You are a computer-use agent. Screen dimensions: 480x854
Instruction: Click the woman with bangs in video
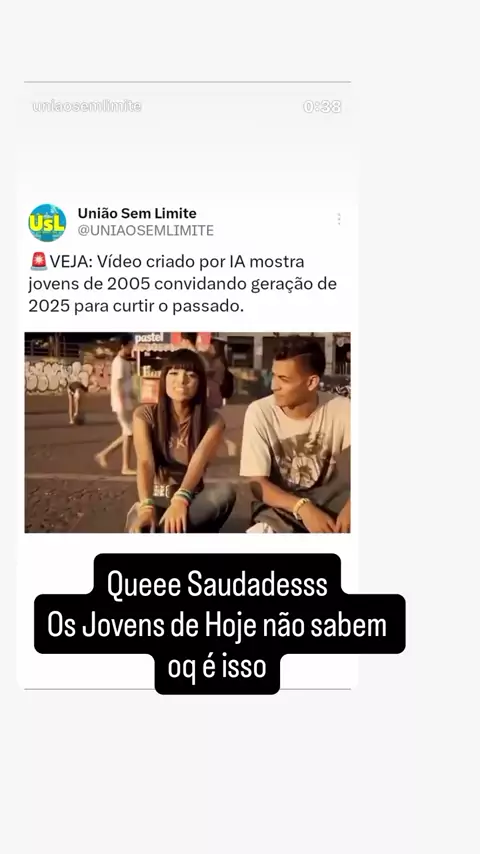click(x=178, y=441)
